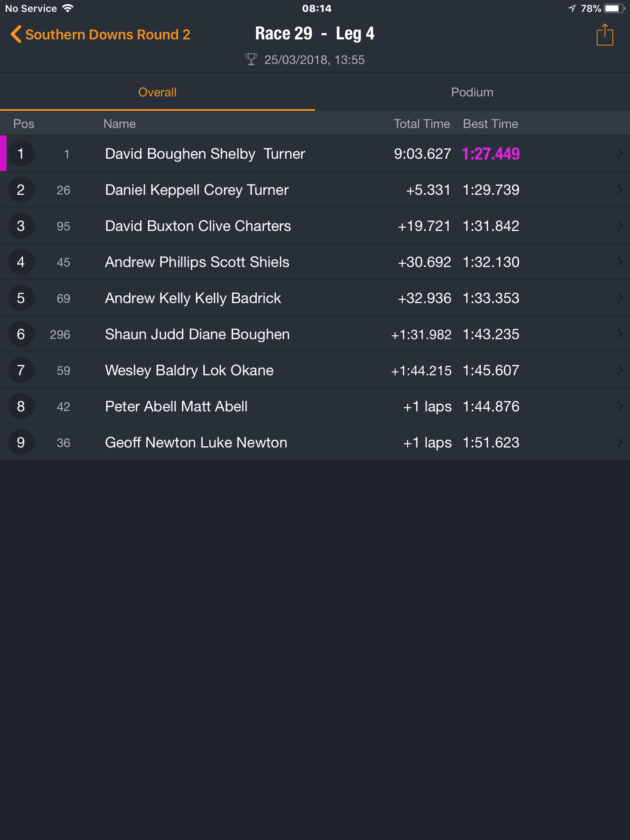
Task: Select the Overall tab
Action: tap(157, 92)
